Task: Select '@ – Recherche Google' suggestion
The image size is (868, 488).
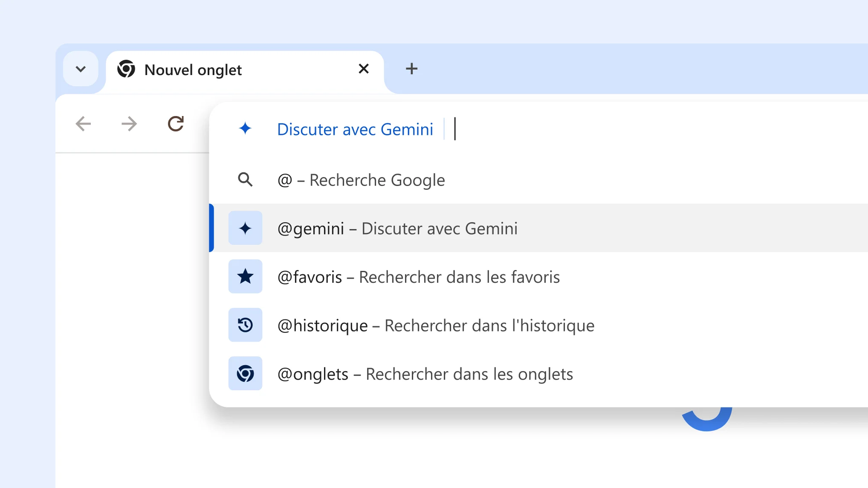Action: 361,180
